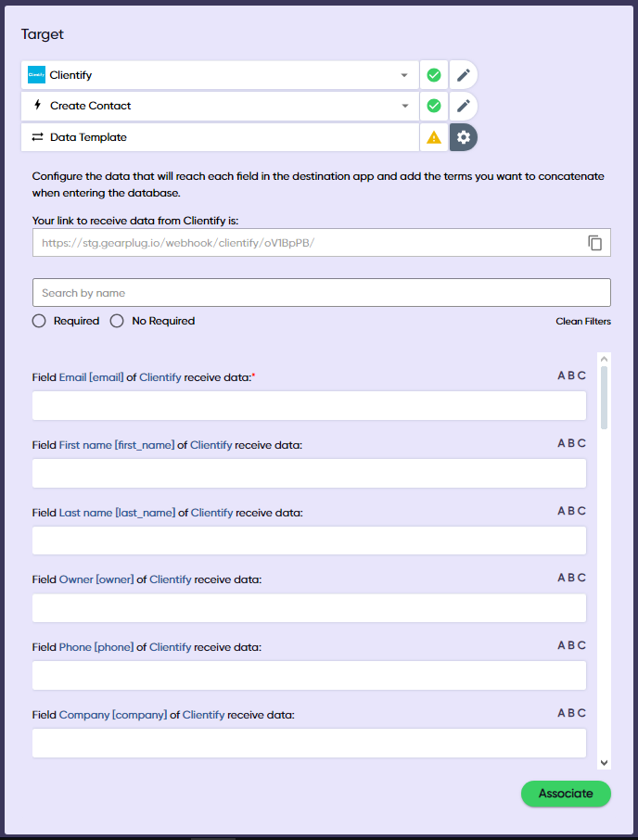Click the pencil edit icon beside Clientify
This screenshot has width=638, height=840.
[464, 75]
